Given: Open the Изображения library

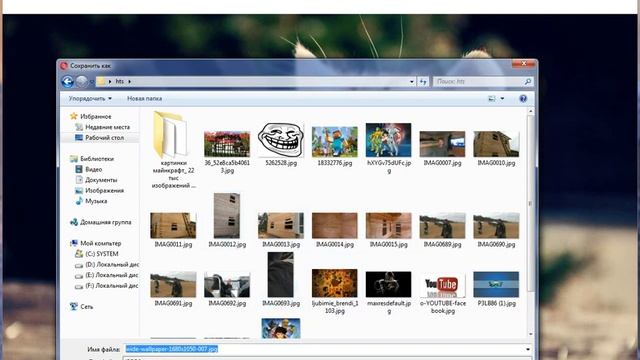Looking at the screenshot, I should (100, 191).
